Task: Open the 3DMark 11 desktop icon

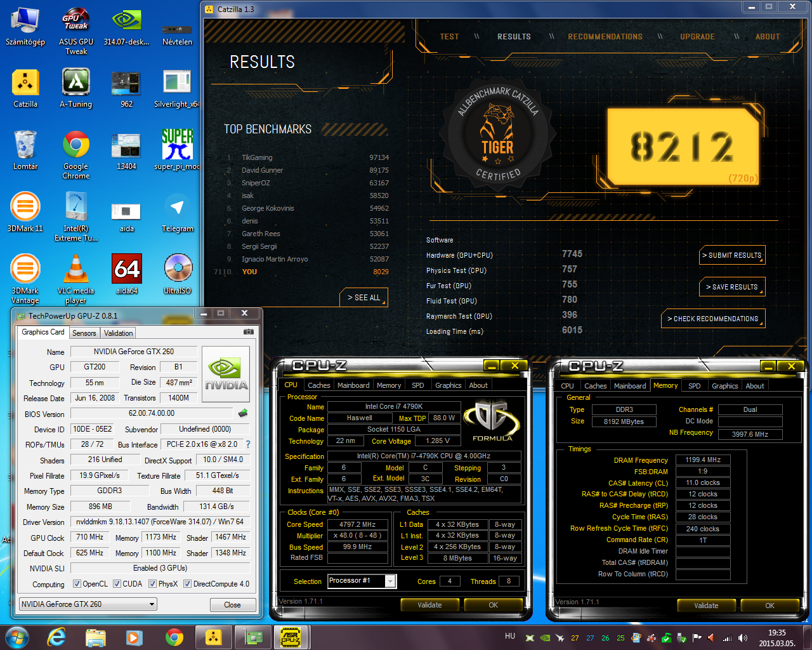Action: tap(25, 213)
